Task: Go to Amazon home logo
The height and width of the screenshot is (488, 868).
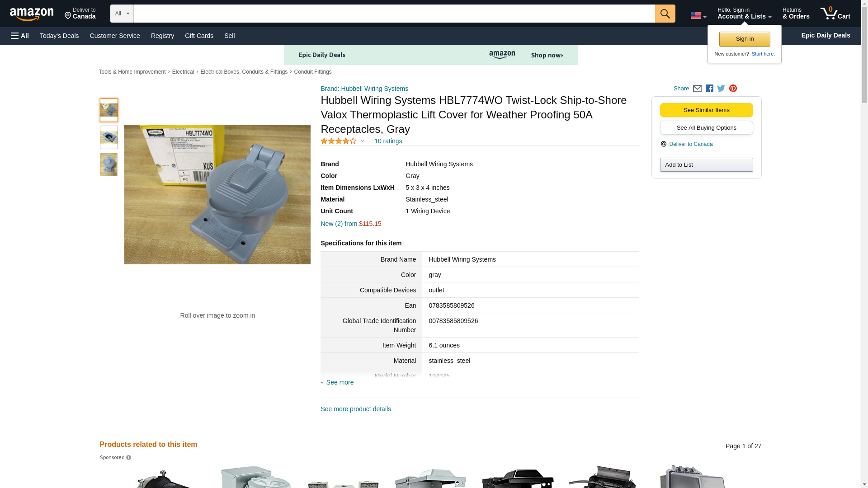Action: (32, 14)
